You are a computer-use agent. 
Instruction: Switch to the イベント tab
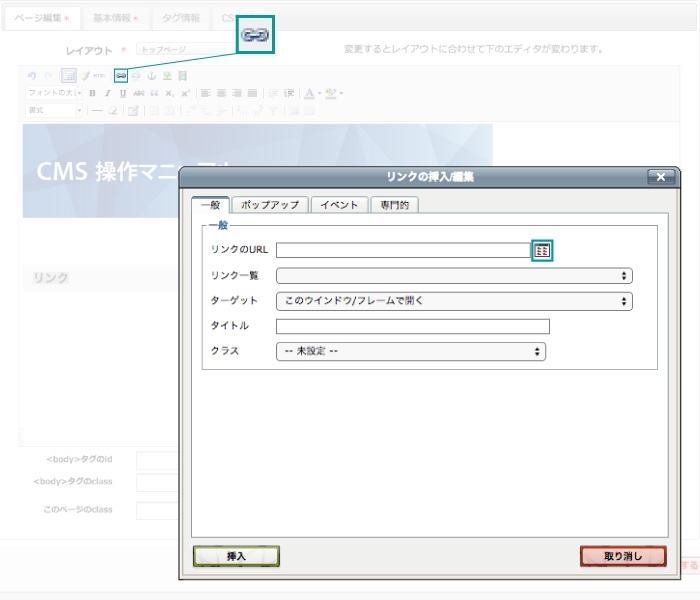339,205
